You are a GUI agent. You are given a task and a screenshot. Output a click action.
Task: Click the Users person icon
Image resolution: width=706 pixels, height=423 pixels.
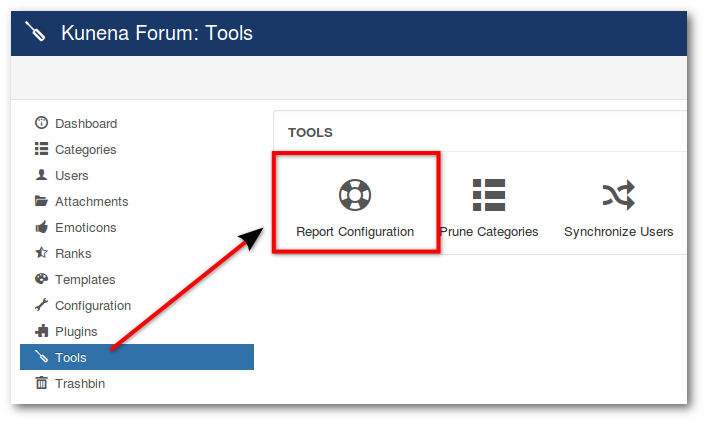[x=41, y=175]
